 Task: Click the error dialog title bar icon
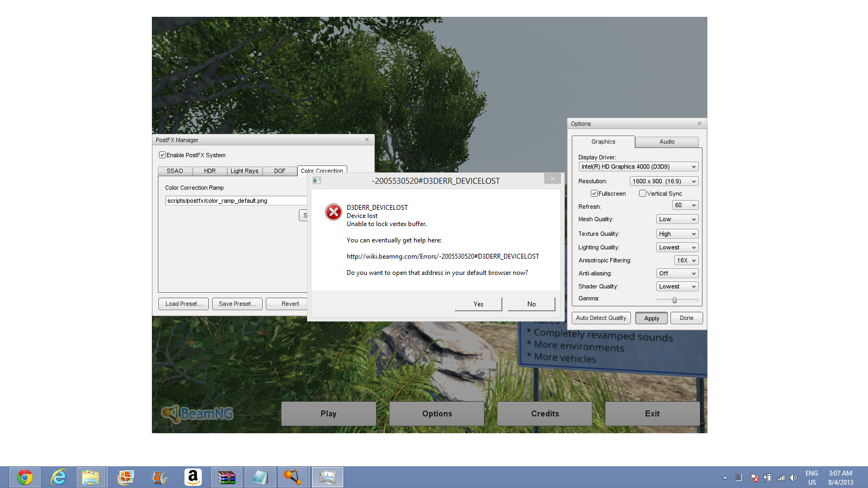317,181
